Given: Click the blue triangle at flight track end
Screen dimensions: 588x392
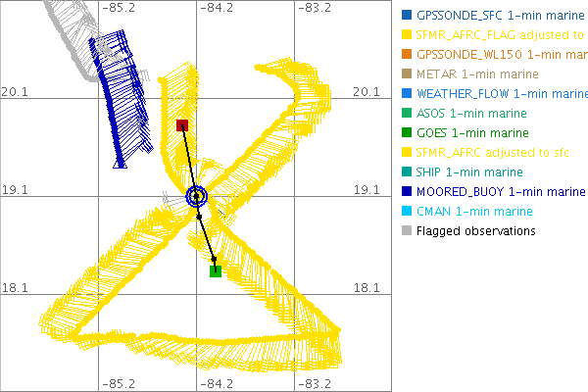Looking at the screenshot, I should pos(121,163).
